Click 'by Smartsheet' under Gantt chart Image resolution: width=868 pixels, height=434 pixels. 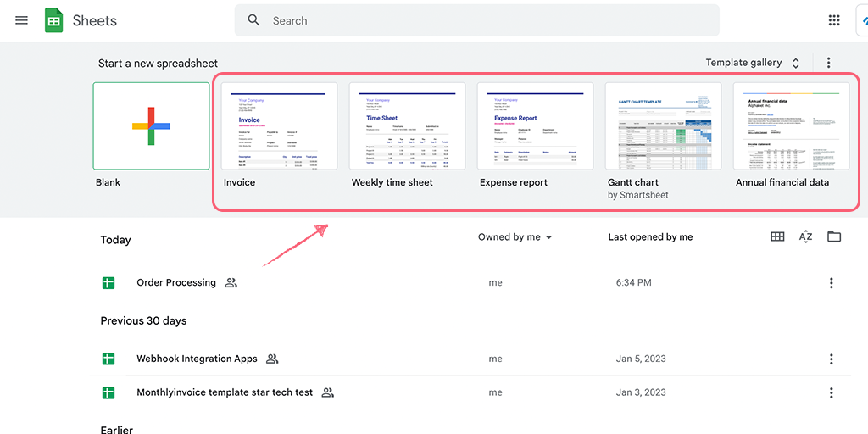(637, 195)
